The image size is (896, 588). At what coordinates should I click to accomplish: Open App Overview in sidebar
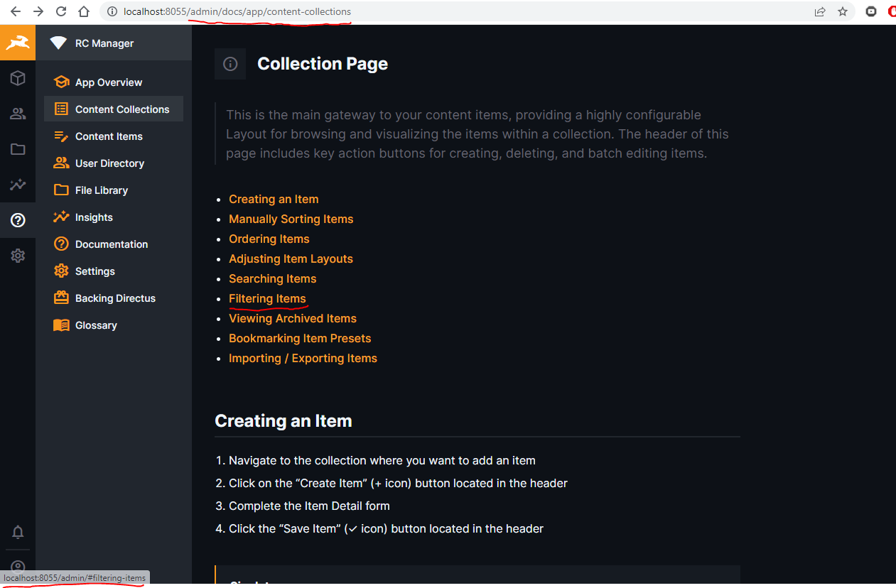point(114,82)
